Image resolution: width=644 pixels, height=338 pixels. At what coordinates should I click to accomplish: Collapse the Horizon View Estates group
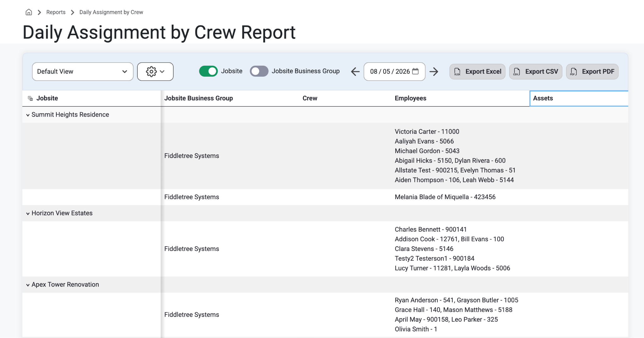28,214
